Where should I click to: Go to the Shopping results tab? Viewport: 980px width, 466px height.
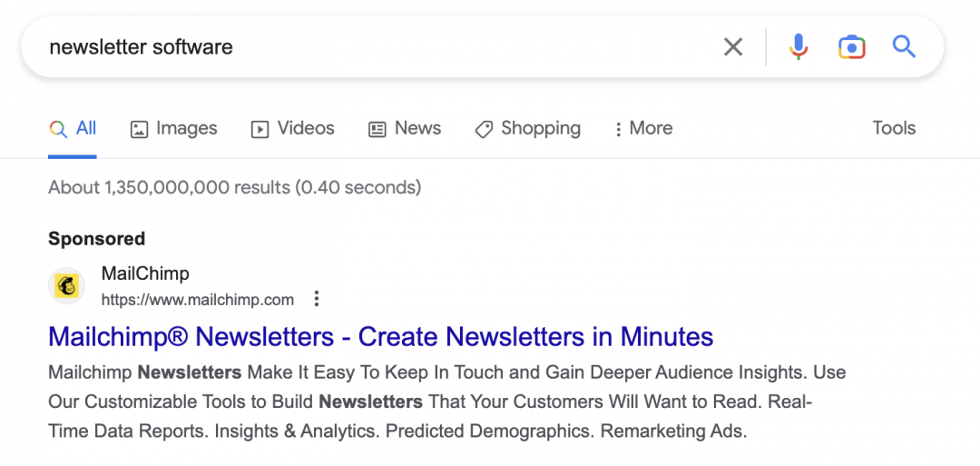(528, 129)
